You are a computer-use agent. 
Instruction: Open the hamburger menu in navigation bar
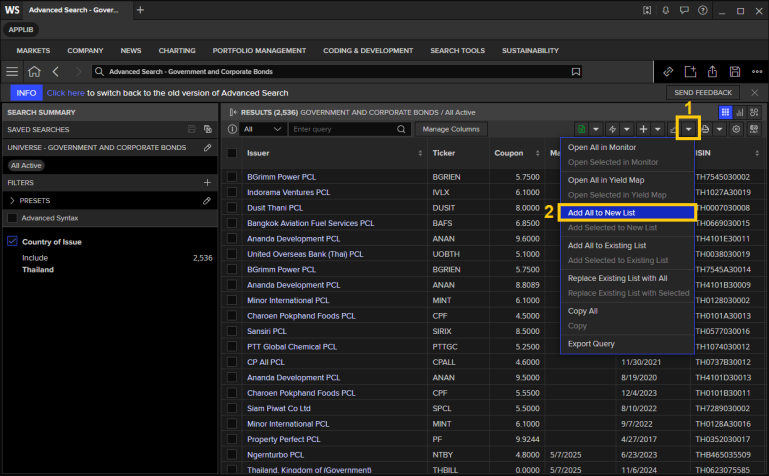pyautogui.click(x=12, y=72)
